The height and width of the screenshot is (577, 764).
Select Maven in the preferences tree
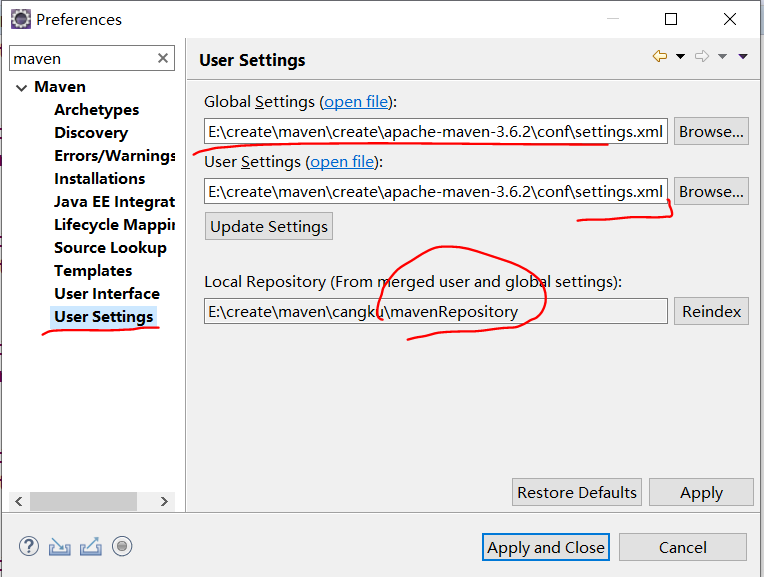(60, 87)
